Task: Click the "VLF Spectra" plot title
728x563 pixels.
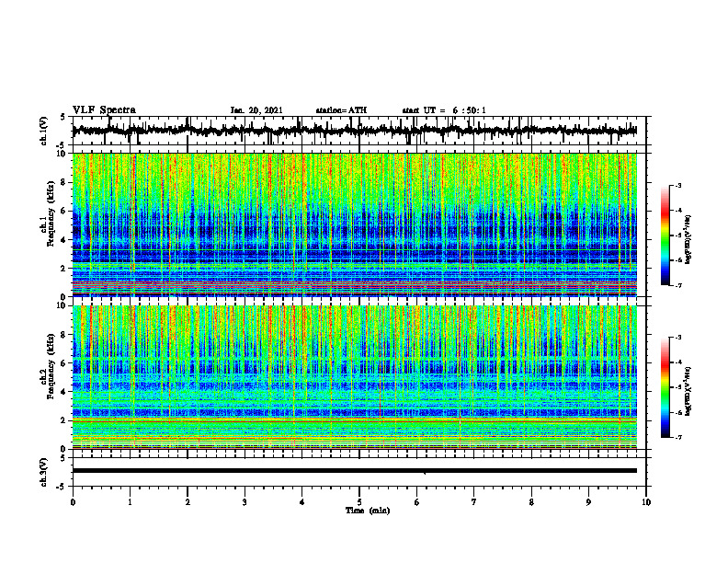Action: pyautogui.click(x=105, y=110)
